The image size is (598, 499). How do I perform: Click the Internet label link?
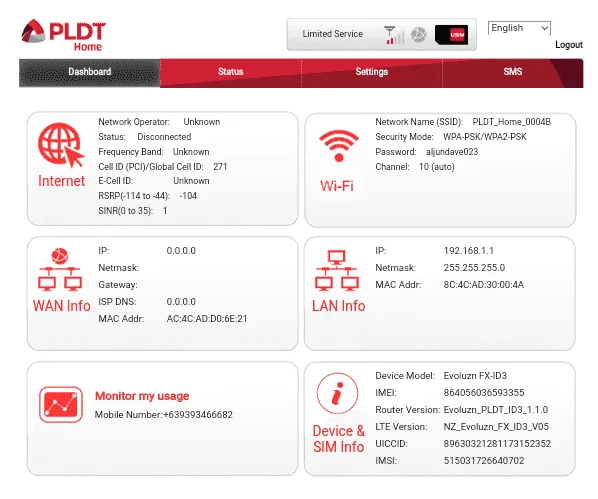point(61,181)
